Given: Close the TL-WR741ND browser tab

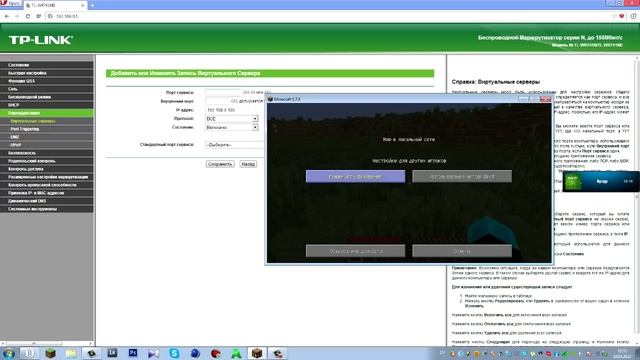Looking at the screenshot, I should [x=83, y=5].
